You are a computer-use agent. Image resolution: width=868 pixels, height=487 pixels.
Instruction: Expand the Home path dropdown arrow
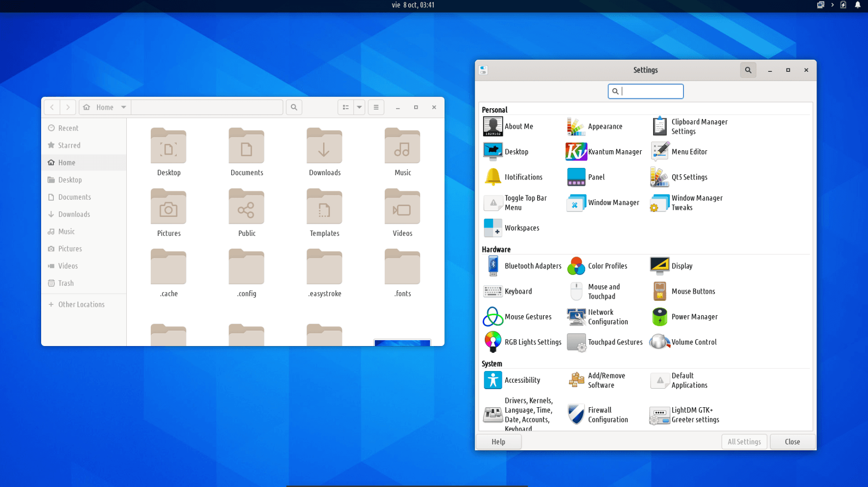point(124,107)
